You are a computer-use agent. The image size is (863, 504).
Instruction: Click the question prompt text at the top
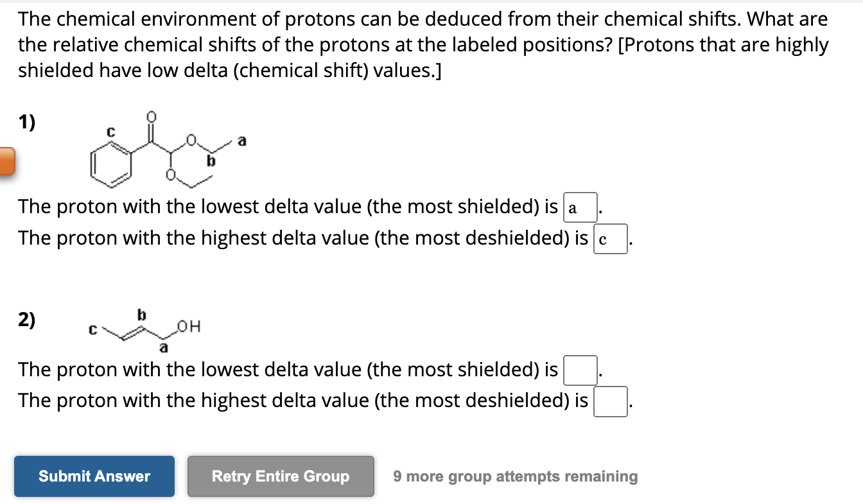pyautogui.click(x=423, y=44)
